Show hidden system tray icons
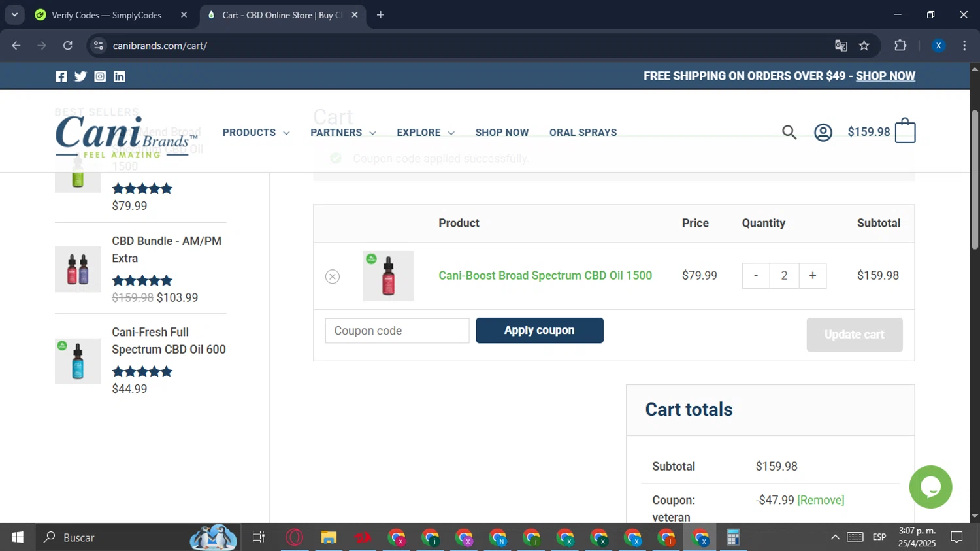Image resolution: width=980 pixels, height=551 pixels. [835, 537]
